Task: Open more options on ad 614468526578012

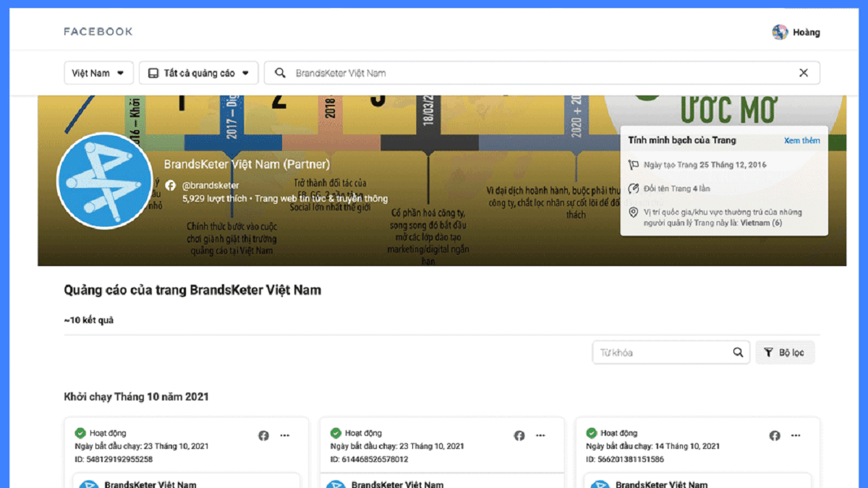Action: [541, 435]
